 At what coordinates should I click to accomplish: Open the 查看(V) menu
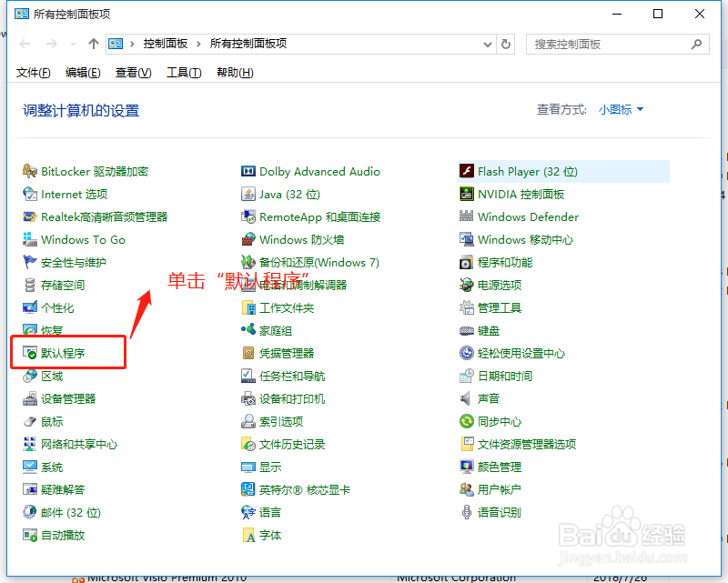click(x=134, y=73)
